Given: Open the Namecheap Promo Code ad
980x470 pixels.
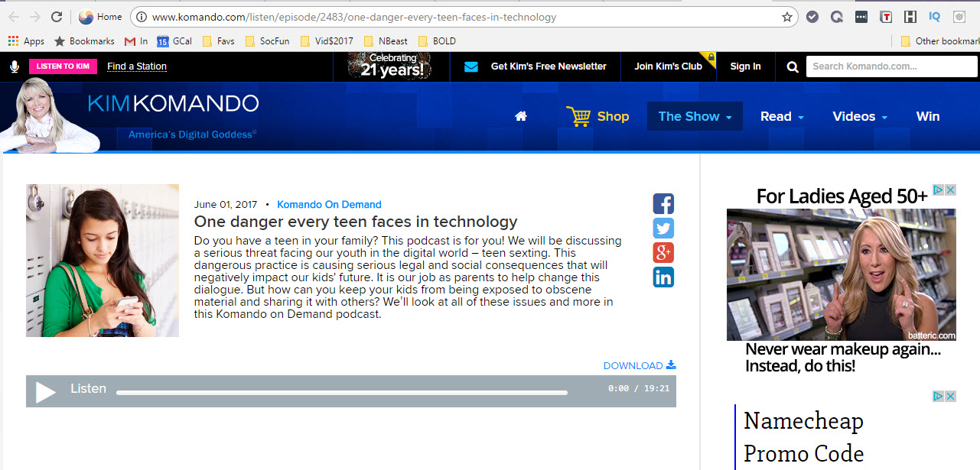Looking at the screenshot, I should coord(804,437).
